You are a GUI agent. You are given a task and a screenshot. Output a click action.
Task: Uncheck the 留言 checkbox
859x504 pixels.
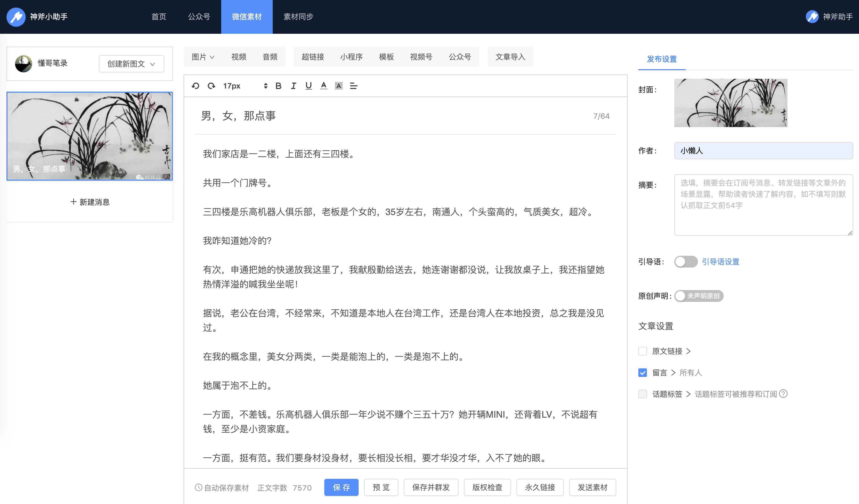tap(643, 373)
